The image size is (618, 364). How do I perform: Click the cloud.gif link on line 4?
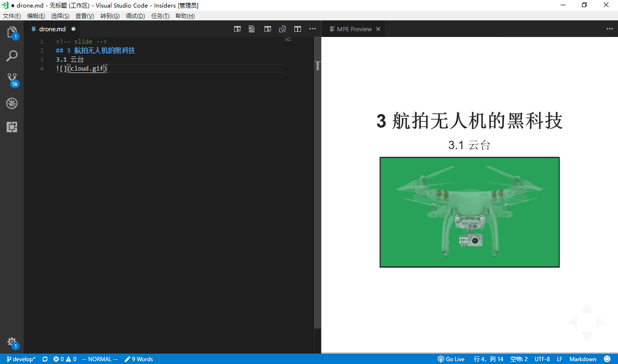pyautogui.click(x=88, y=68)
